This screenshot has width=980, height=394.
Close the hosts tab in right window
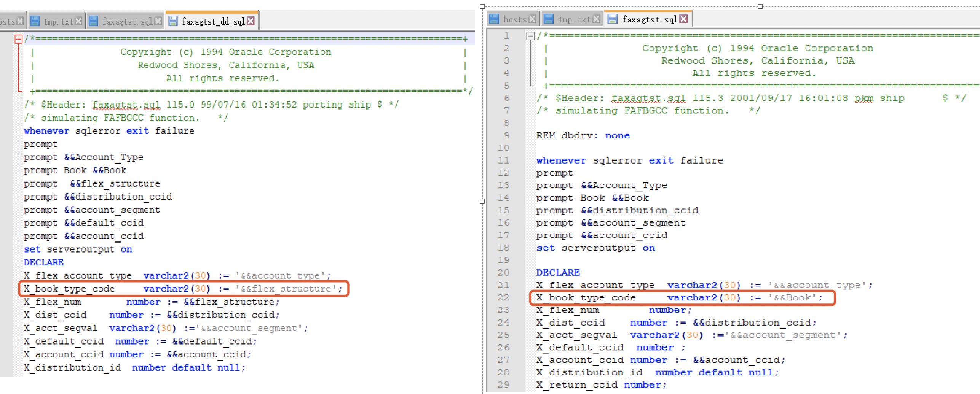[x=532, y=19]
